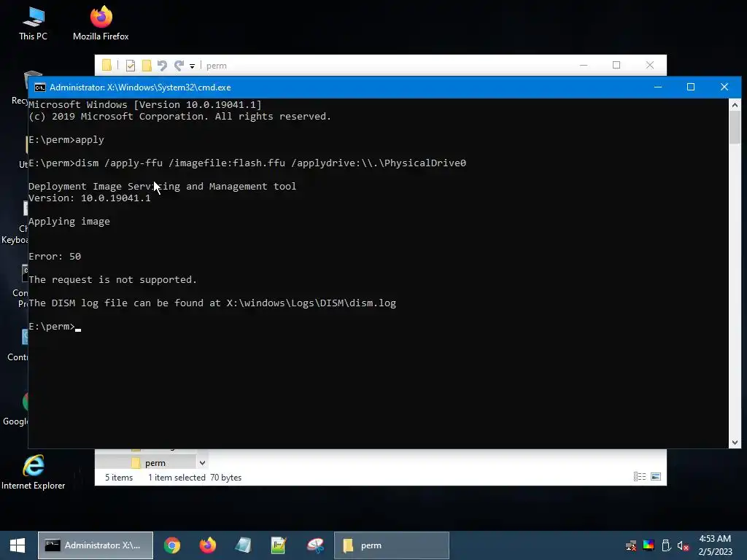Image resolution: width=747 pixels, height=560 pixels.
Task: Open Internet Explorer desktop shortcut
Action: tap(33, 472)
